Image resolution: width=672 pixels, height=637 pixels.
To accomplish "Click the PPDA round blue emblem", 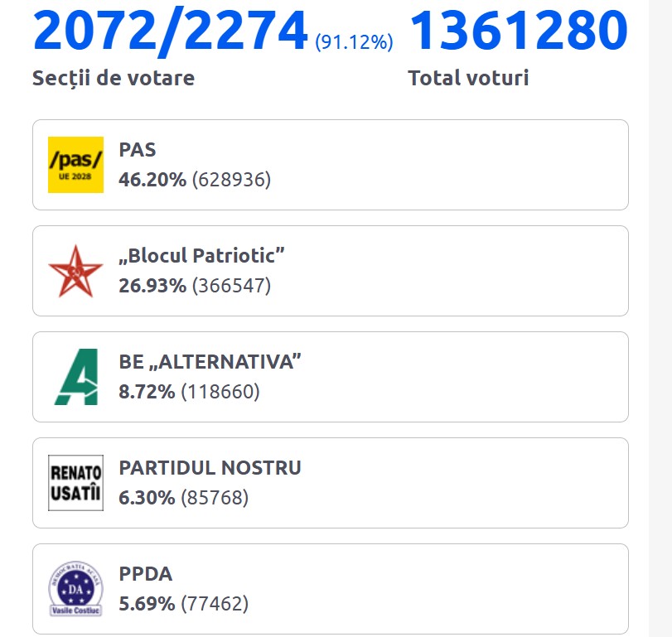I will pyautogui.click(x=75, y=589).
